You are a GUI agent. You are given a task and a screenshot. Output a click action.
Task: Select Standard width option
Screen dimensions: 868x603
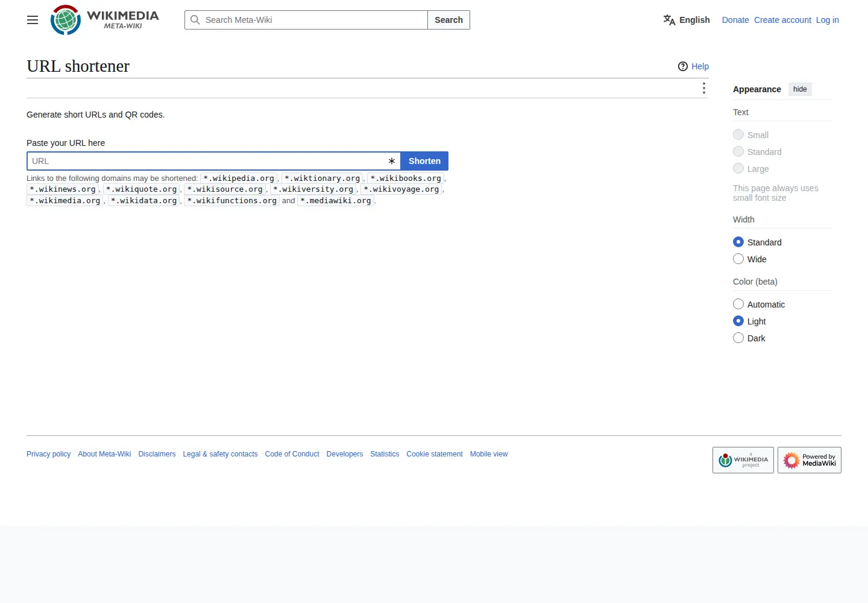tap(738, 242)
